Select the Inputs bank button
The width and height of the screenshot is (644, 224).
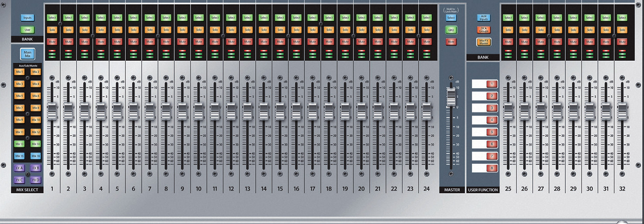click(x=27, y=18)
